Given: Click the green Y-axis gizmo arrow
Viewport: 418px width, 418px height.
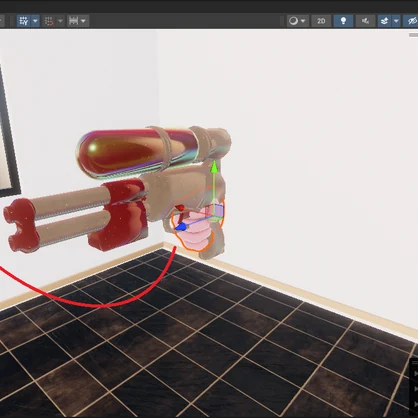Looking at the screenshot, I should point(214,167).
